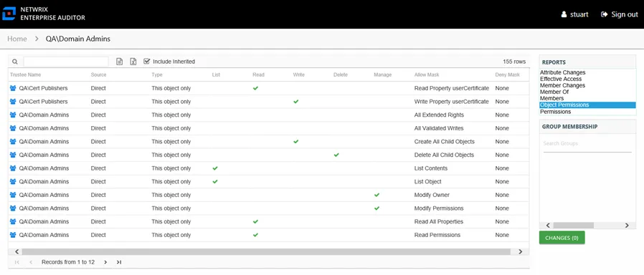This screenshot has width=644, height=275.
Task: Sort by the Allow Mask column header
Action: (426, 74)
